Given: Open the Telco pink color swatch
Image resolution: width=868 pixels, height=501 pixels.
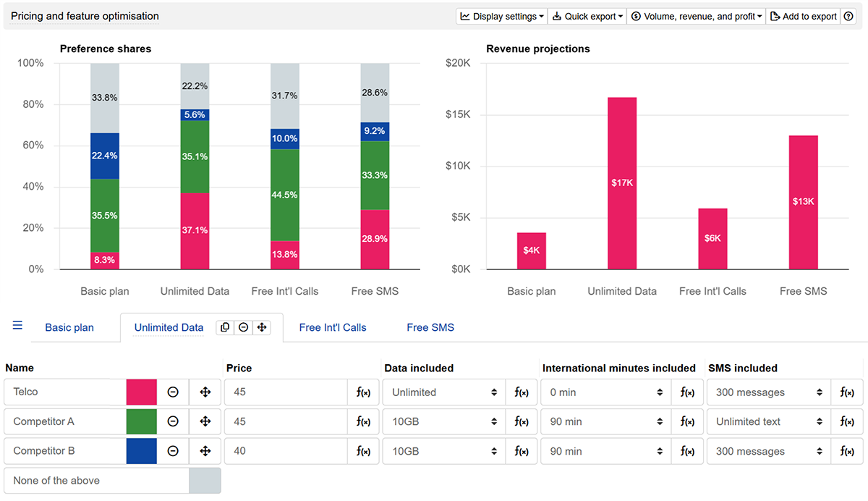Looking at the screenshot, I should tap(142, 392).
